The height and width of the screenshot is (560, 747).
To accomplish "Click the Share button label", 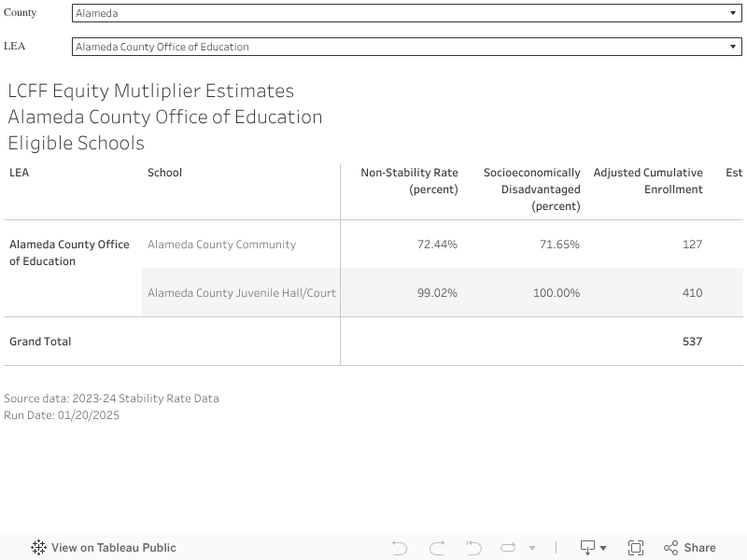I will point(699,548).
